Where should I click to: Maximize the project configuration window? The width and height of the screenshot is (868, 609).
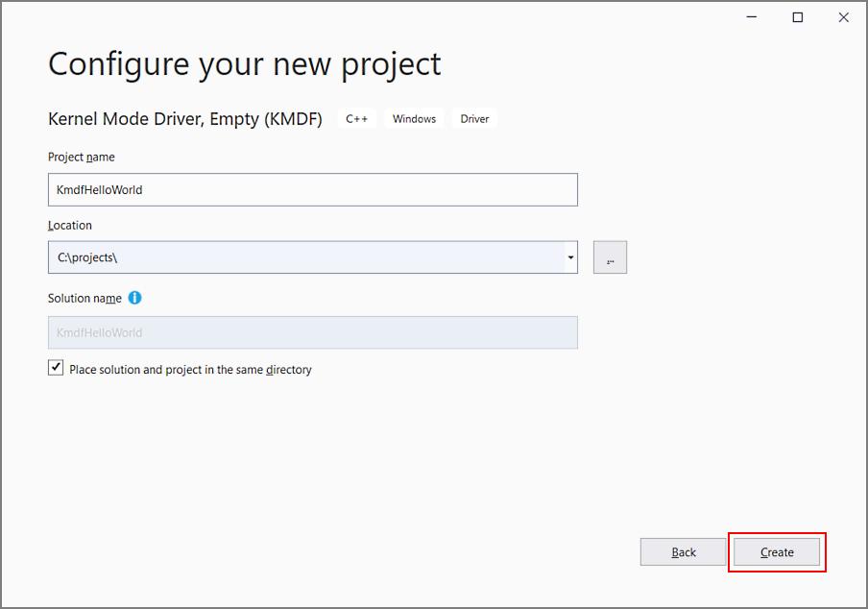[797, 17]
